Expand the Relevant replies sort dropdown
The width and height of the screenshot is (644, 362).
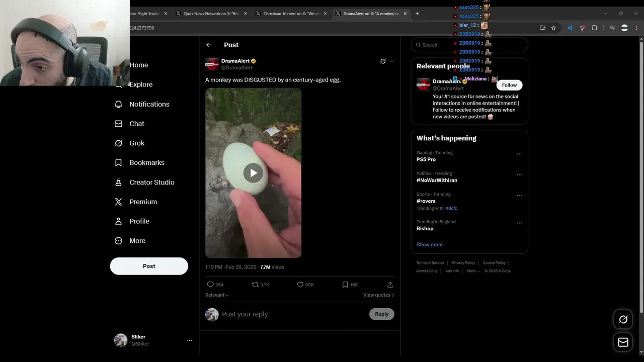coord(217,295)
